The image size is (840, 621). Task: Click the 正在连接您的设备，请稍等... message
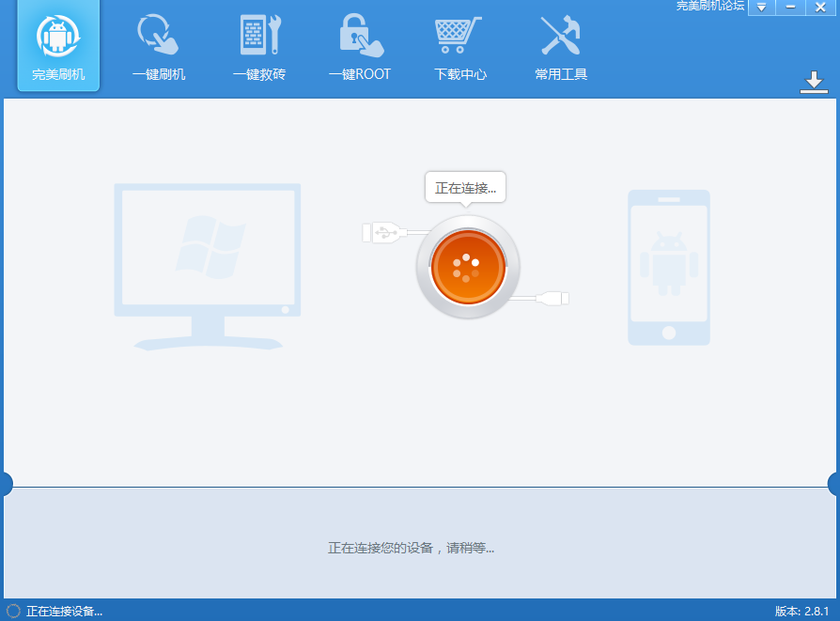[x=411, y=548]
